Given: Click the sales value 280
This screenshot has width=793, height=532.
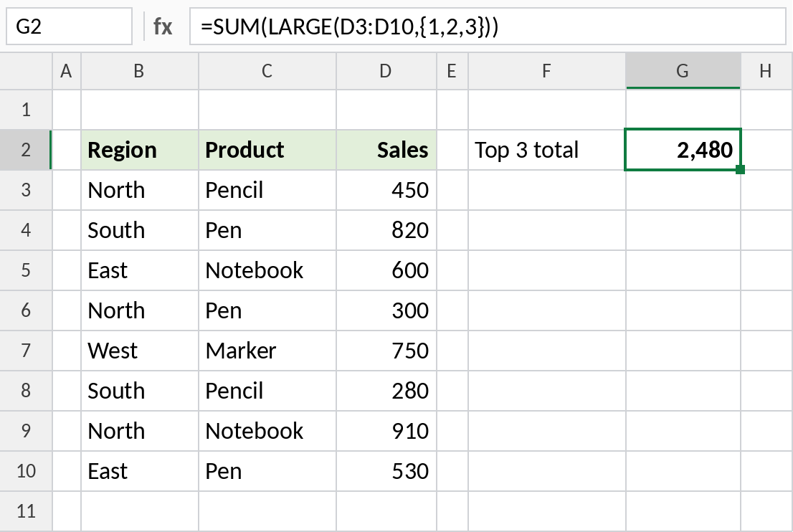Looking at the screenshot, I should (x=386, y=391).
